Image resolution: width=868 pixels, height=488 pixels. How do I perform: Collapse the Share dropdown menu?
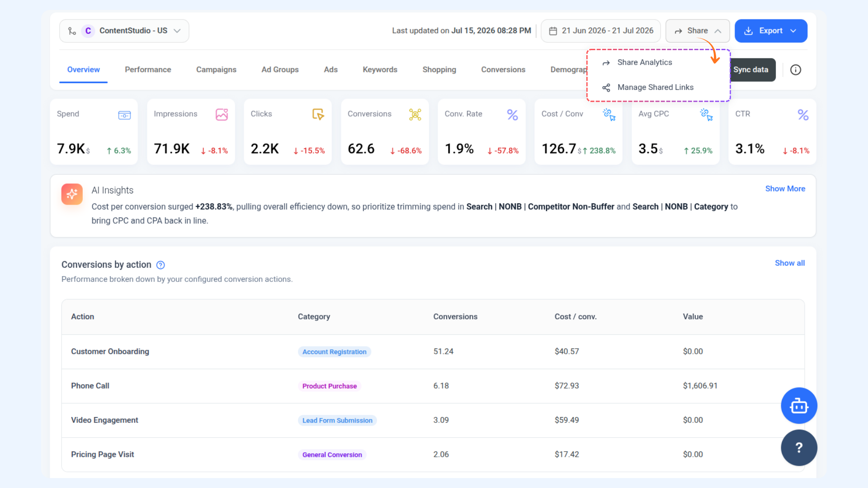pyautogui.click(x=697, y=31)
